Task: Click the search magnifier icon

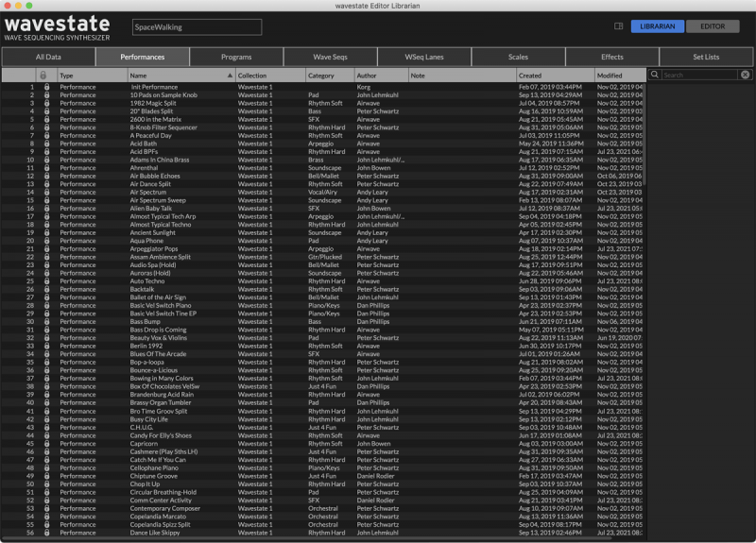Action: 656,75
